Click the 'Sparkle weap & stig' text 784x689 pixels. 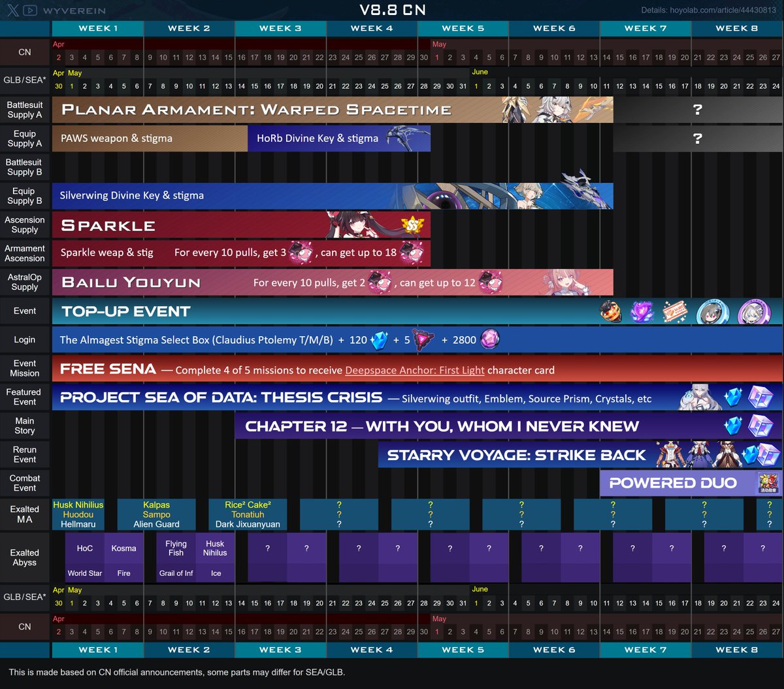pos(106,253)
